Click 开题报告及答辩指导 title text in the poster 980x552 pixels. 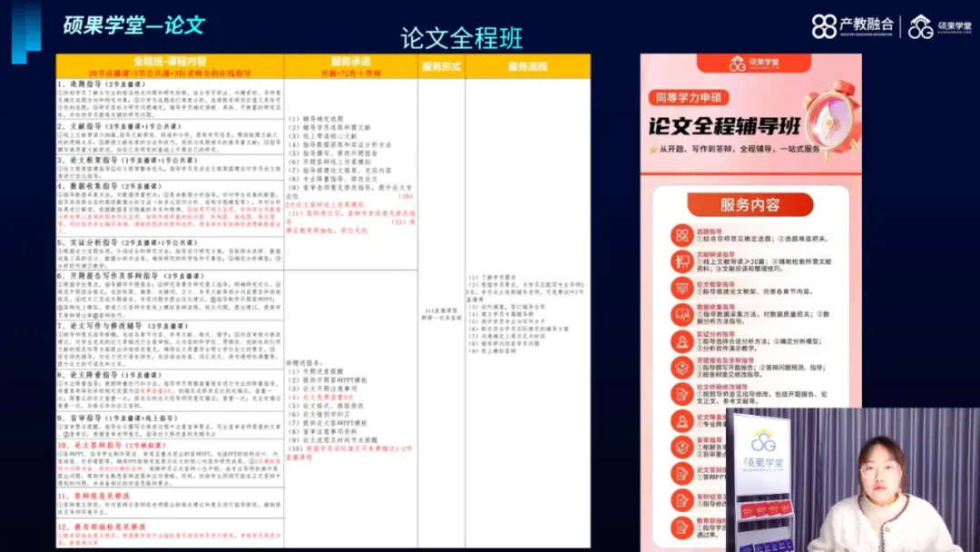tap(725, 360)
